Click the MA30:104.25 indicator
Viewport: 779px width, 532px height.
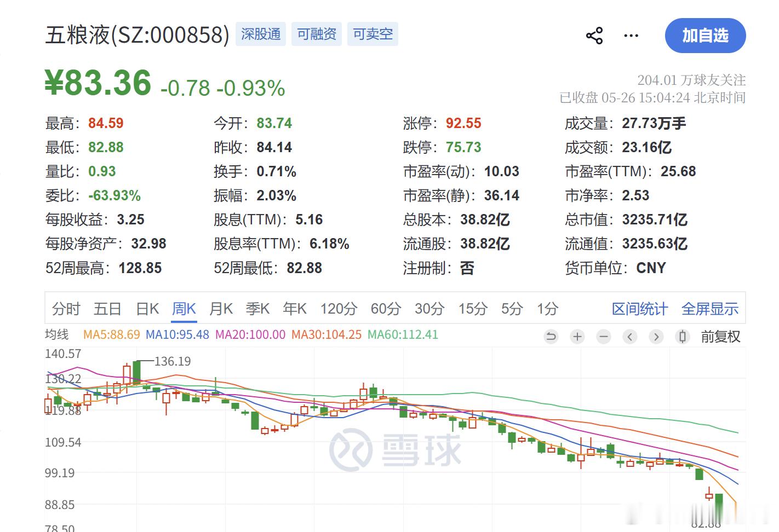[327, 334]
